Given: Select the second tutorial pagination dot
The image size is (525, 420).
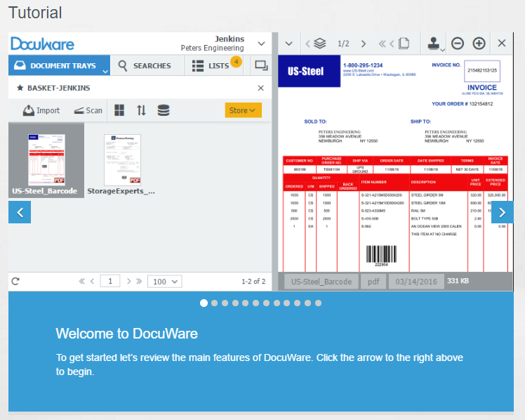Looking at the screenshot, I should [215, 303].
